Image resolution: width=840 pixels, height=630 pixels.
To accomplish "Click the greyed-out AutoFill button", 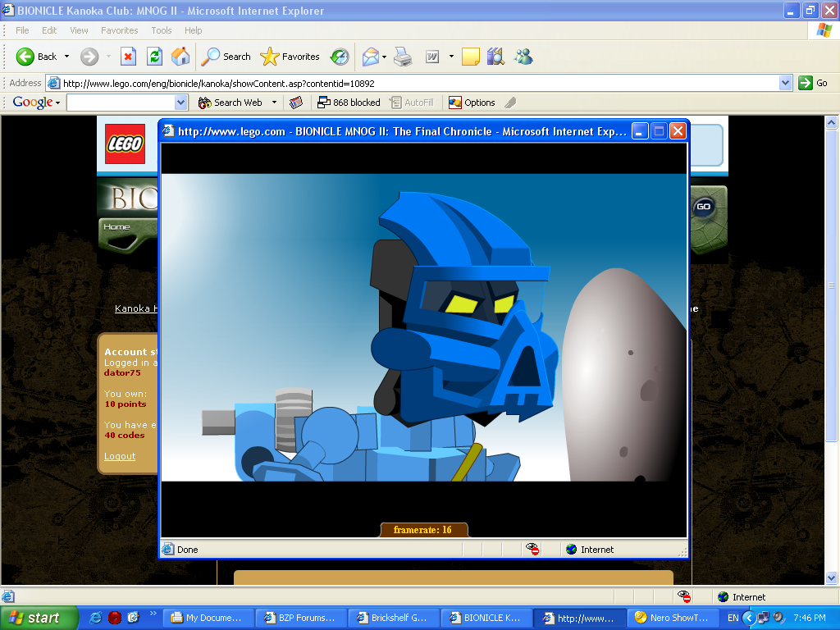I will click(412, 103).
